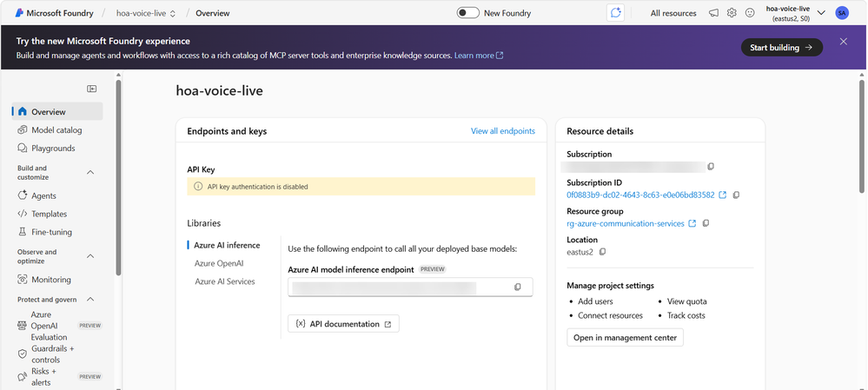The height and width of the screenshot is (390, 868).
Task: Select the Azure AI Services library tab
Action: click(x=225, y=281)
